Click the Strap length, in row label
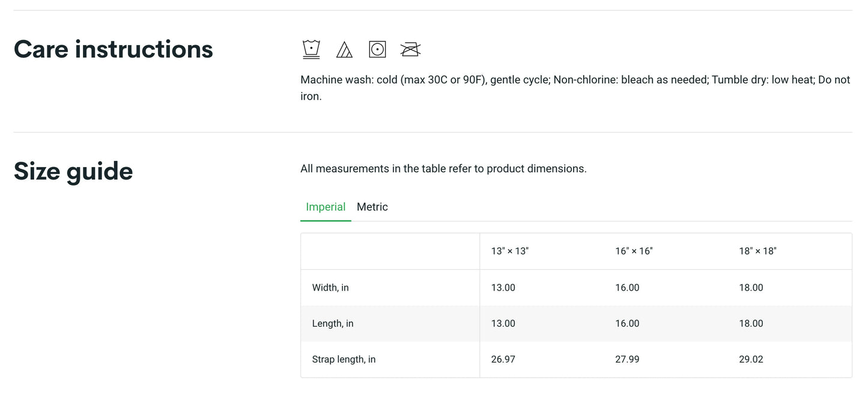Screen dimensions: 868x397 coord(344,360)
